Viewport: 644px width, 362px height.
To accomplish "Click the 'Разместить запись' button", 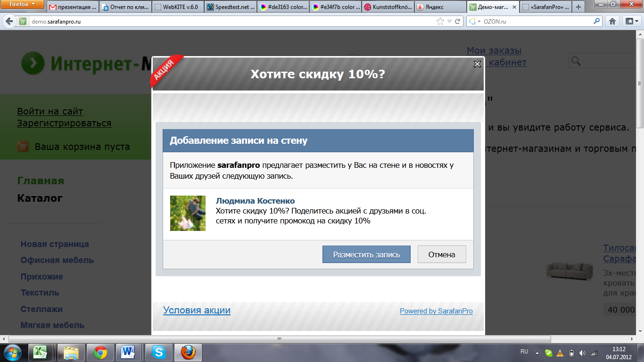I will pos(366,255).
